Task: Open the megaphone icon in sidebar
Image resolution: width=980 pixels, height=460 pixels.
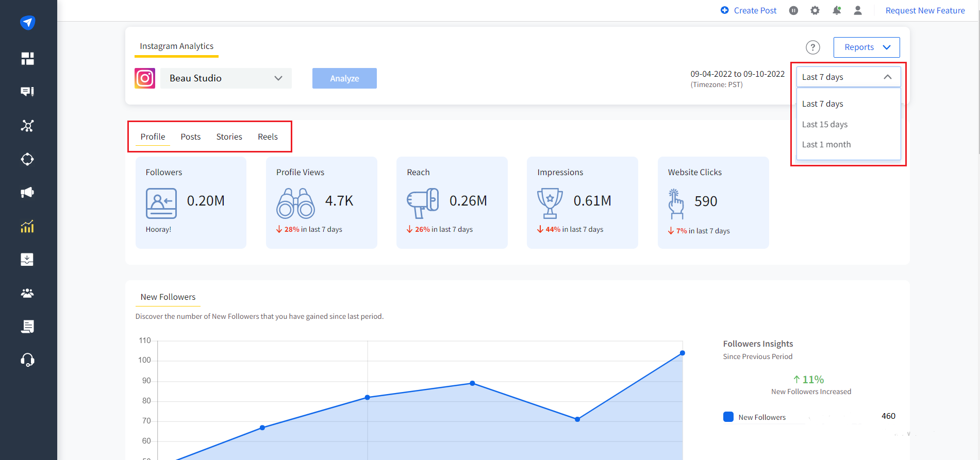Action: [x=27, y=193]
